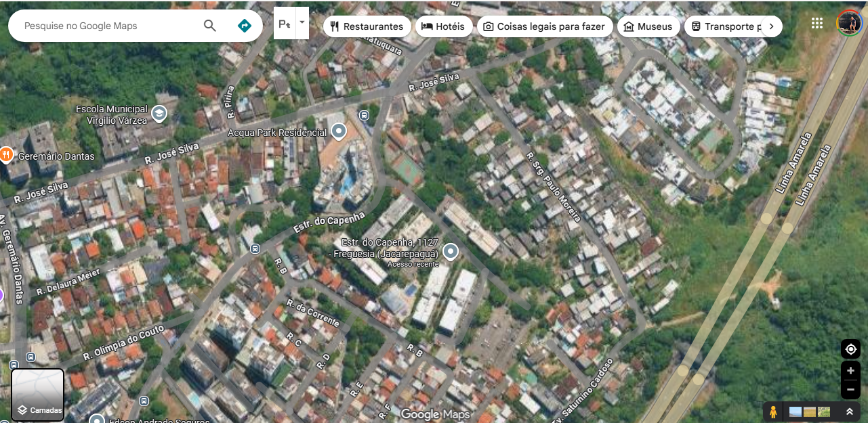Open the Google account avatar
Screen dimensions: 868x423
pyautogui.click(x=849, y=23)
